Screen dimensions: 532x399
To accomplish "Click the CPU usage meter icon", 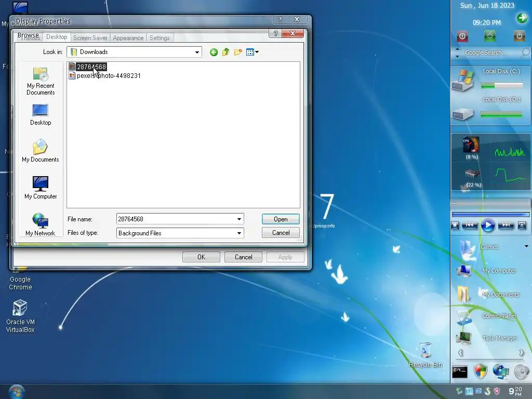I will (x=471, y=145).
